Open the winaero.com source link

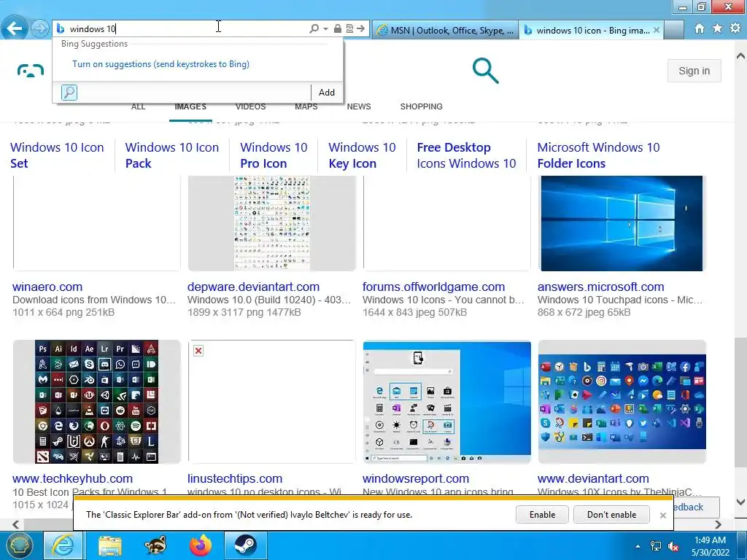click(47, 287)
